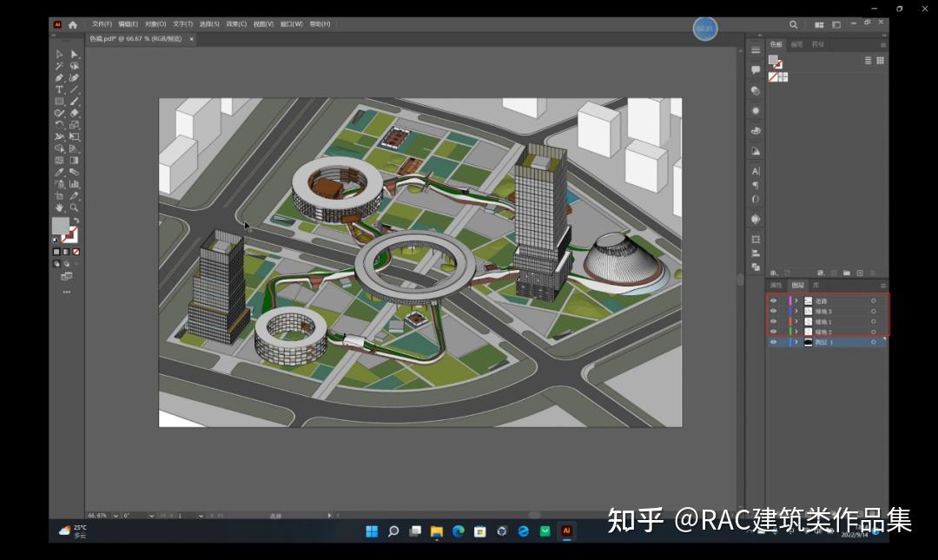Screen dimensions: 938x560
Task: Grab the Hand tool for panning
Action: pos(59,207)
